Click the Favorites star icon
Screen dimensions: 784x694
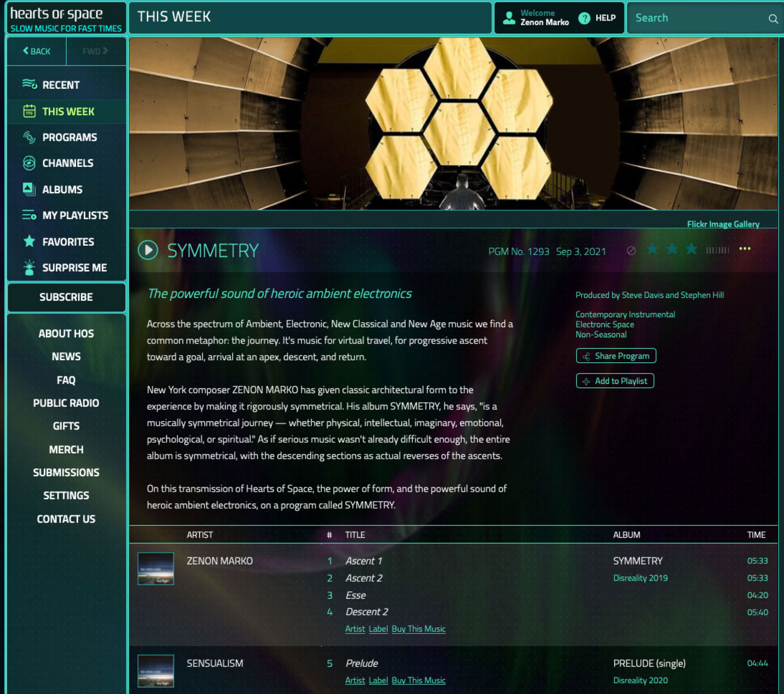(x=30, y=241)
